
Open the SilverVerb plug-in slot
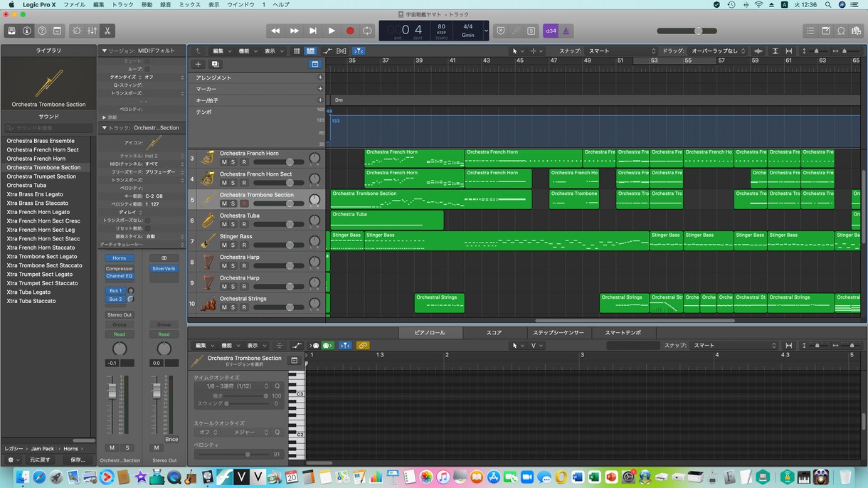[164, 269]
